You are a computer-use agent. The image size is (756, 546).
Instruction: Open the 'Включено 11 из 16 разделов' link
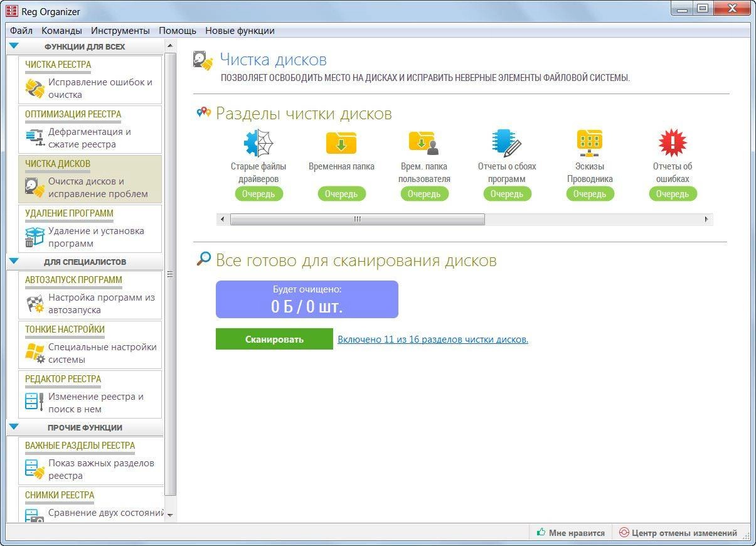click(433, 339)
